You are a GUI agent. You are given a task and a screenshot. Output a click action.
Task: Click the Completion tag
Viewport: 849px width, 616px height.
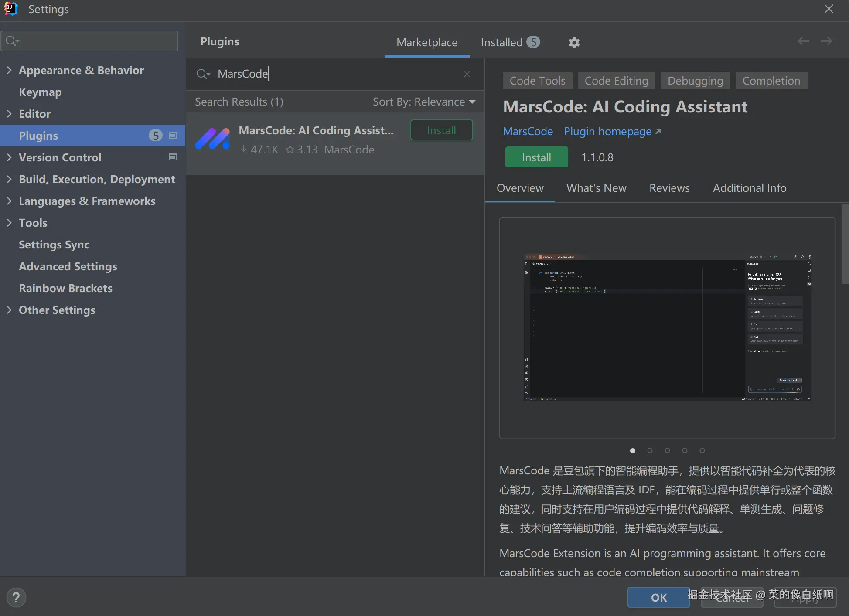771,81
